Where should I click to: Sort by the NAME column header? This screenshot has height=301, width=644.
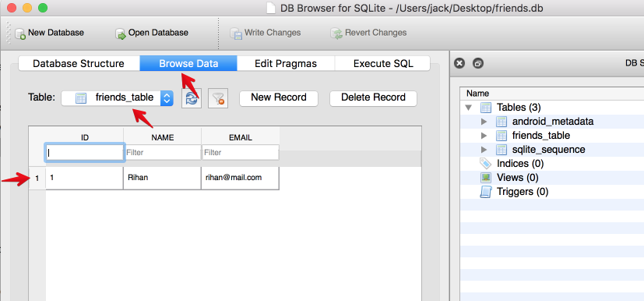click(163, 138)
